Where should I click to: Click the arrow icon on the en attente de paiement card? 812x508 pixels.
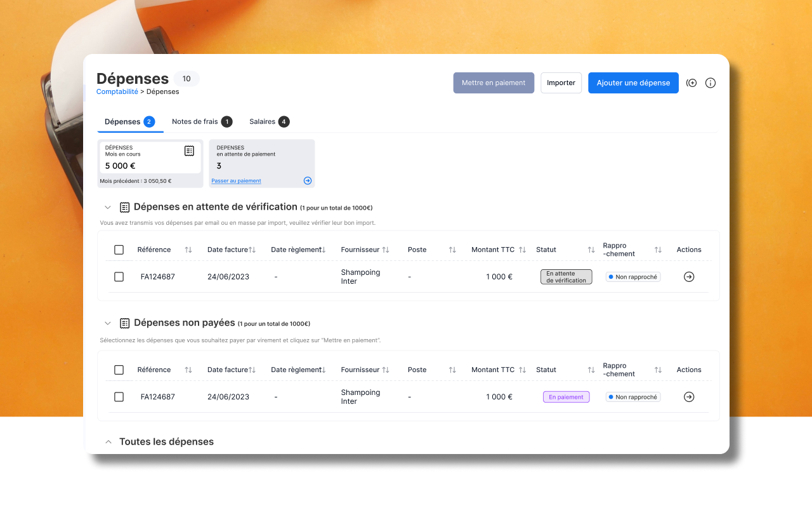[308, 180]
